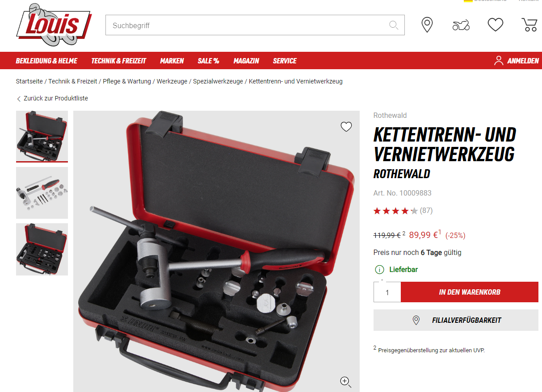Open the Sale % menu

click(208, 61)
